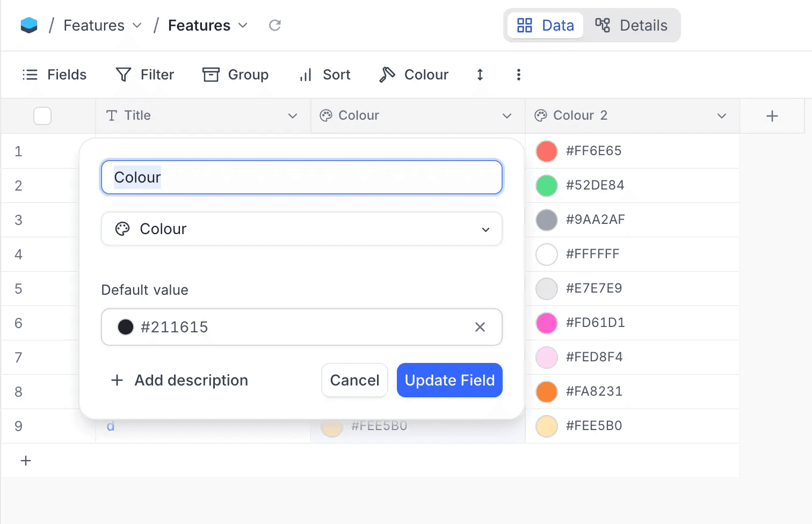Image resolution: width=812 pixels, height=524 pixels.
Task: Open the Filter funnel tool
Action: point(145,75)
